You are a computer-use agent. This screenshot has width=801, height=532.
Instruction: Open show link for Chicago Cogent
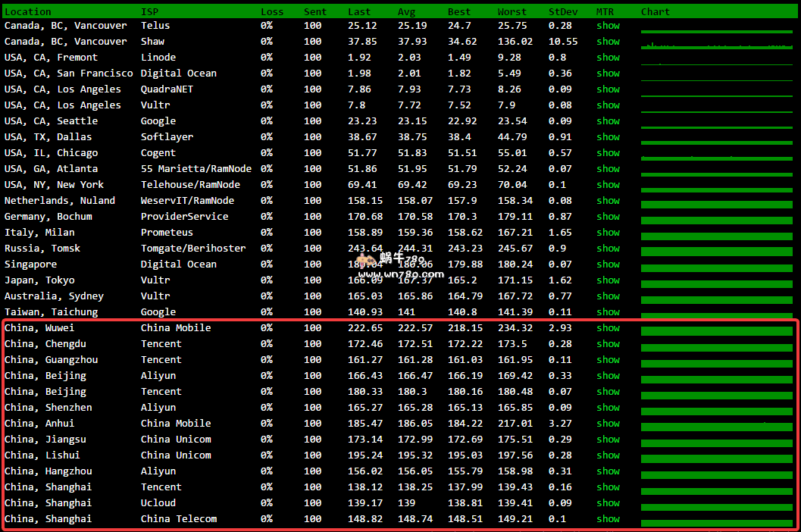tap(608, 152)
